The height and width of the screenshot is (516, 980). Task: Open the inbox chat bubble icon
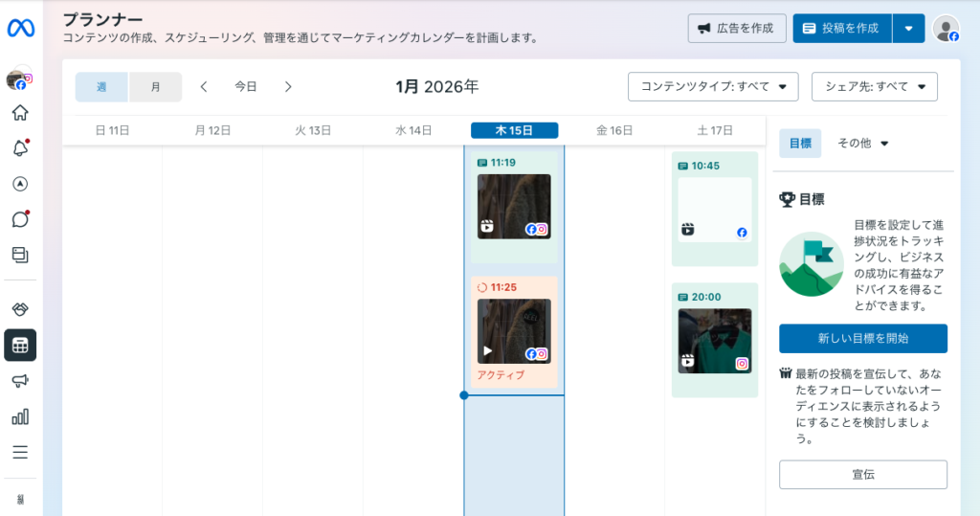point(20,219)
